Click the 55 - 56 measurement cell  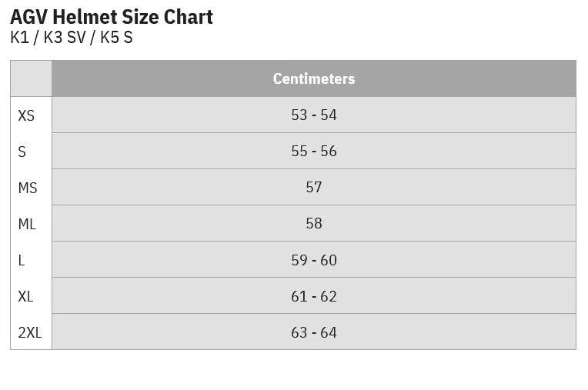[314, 151]
